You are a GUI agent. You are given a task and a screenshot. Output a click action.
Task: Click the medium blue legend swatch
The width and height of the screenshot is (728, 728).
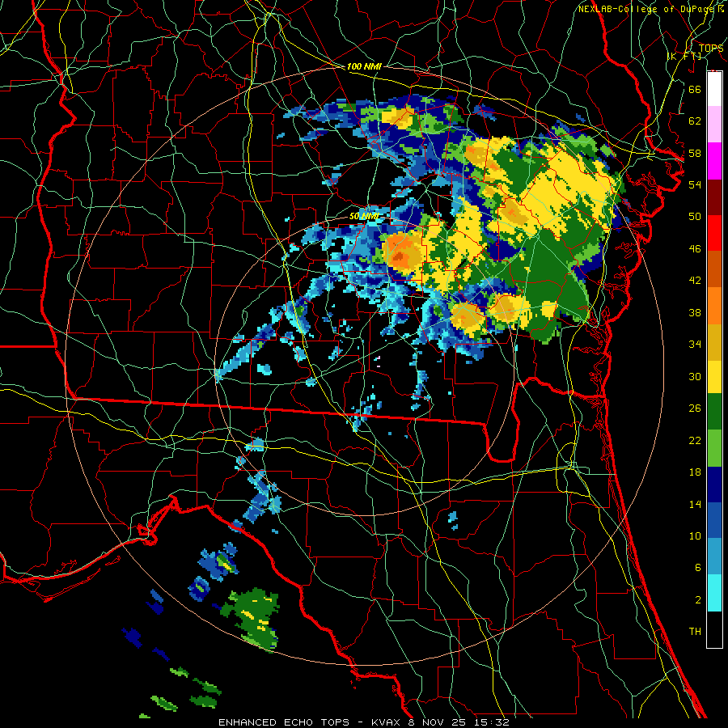(714, 520)
